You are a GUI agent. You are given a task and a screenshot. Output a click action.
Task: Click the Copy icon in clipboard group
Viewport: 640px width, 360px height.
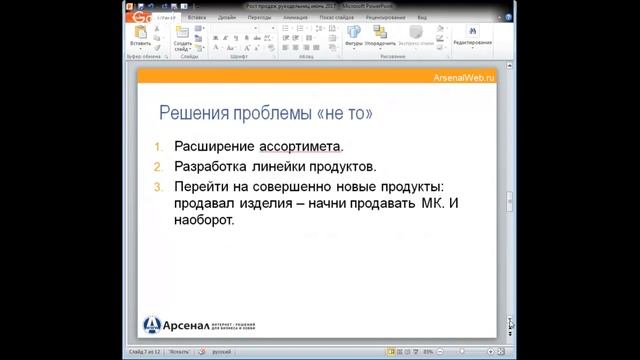coord(156,38)
